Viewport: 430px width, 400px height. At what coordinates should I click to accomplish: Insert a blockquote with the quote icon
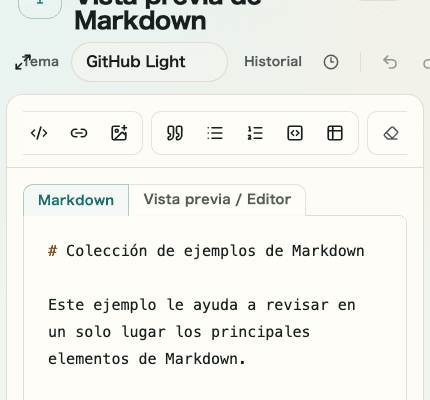175,133
